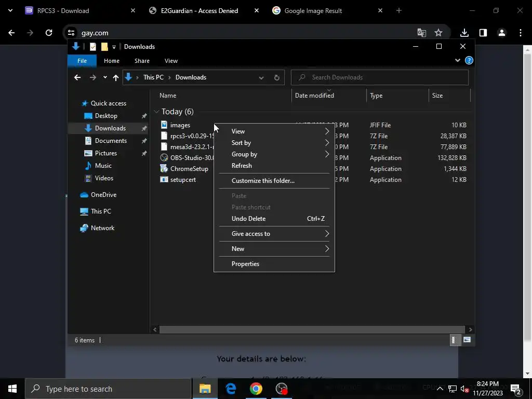This screenshot has height=399, width=532.
Task: Refresh the Downloads folder via address bar icon
Action: (276, 78)
